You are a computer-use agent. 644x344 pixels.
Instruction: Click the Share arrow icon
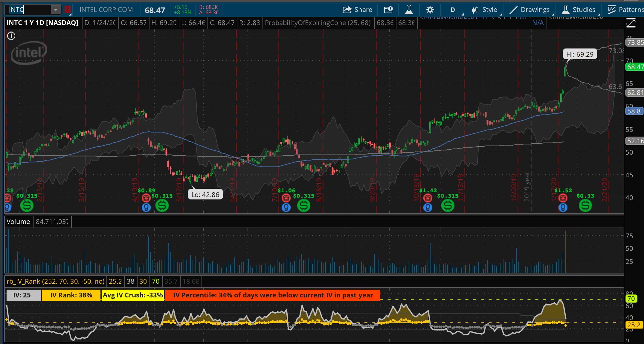coord(347,10)
